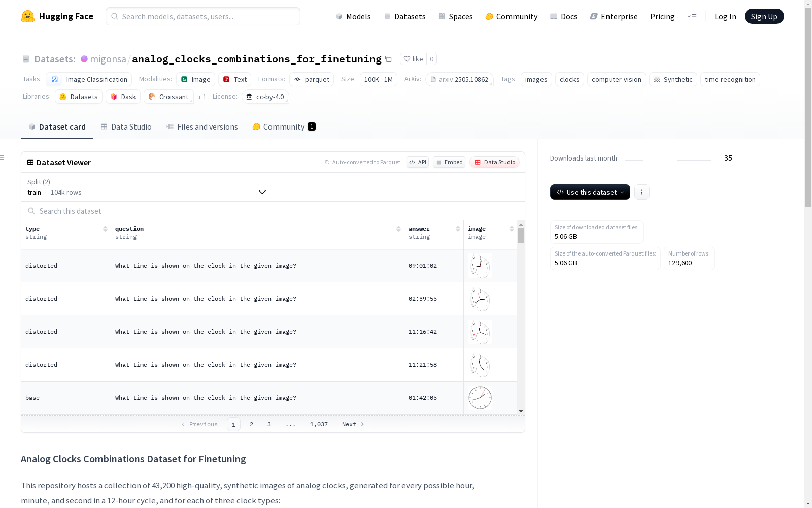Select the Datasets library tag

(79, 97)
